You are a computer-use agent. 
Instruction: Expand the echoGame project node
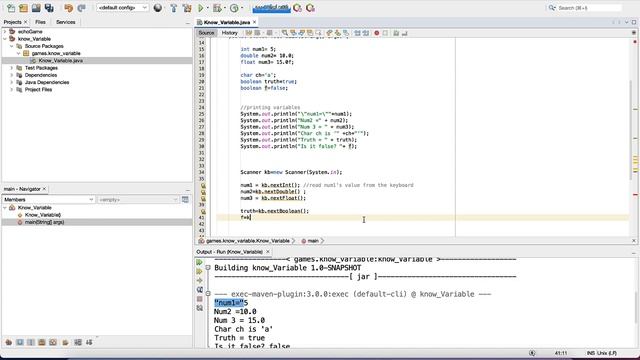click(x=5, y=31)
